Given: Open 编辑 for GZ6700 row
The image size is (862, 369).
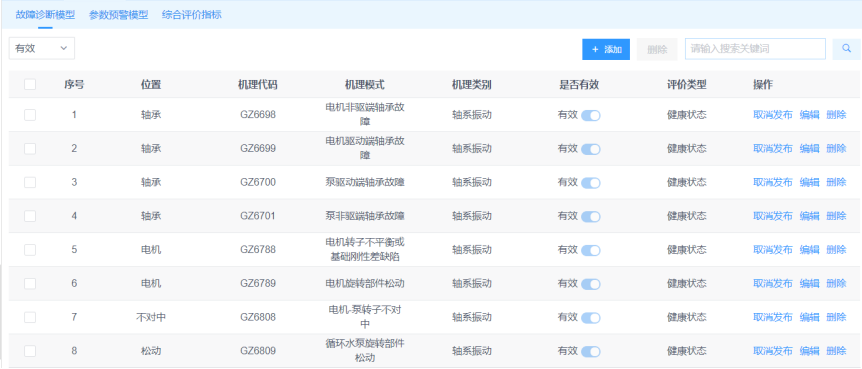Looking at the screenshot, I should pos(809,183).
